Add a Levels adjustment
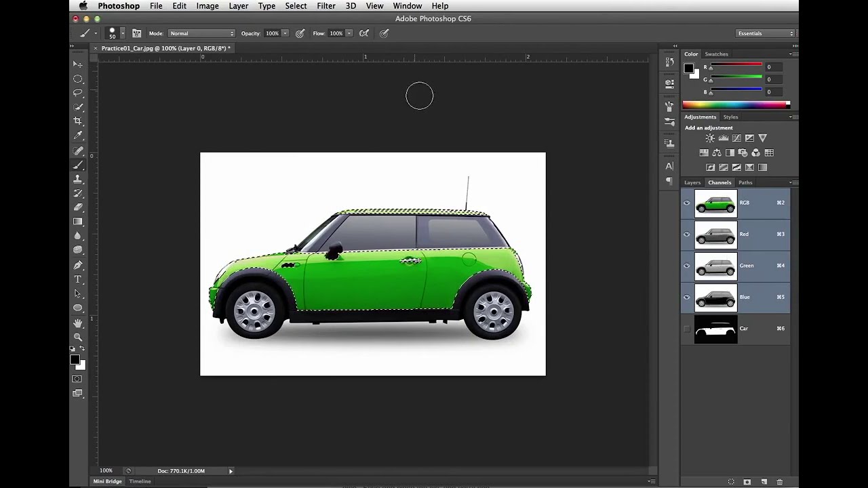This screenshot has width=868, height=488. tap(723, 138)
